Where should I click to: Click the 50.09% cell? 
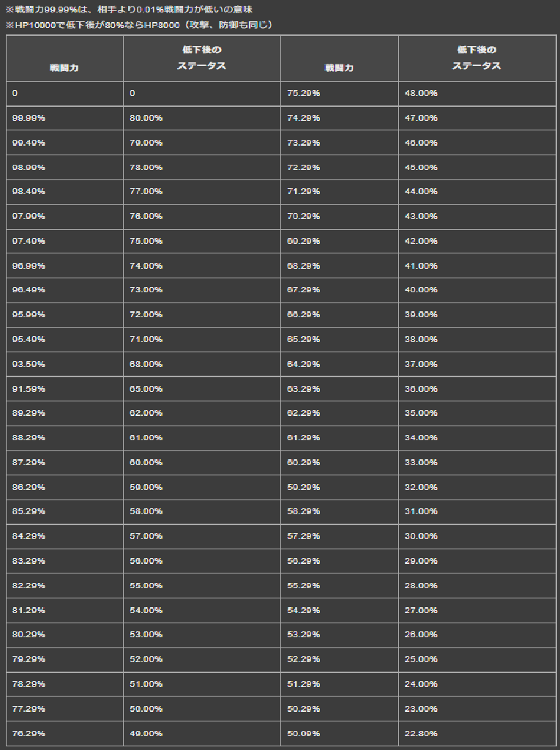(303, 733)
